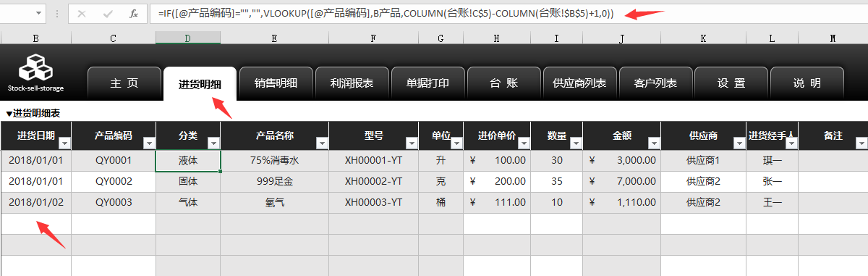Switch to the 台 账 tab
Viewport: 868px width, 276px height.
503,83
